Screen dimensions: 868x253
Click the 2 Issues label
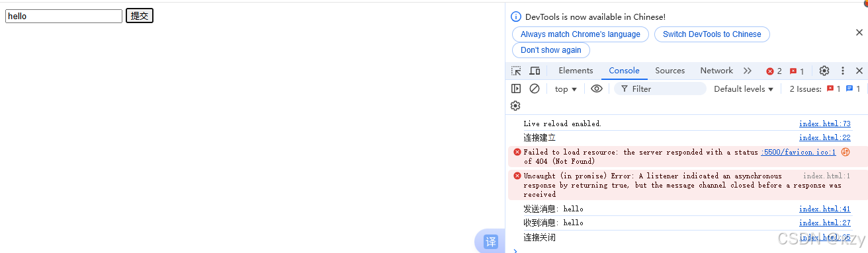(805, 89)
